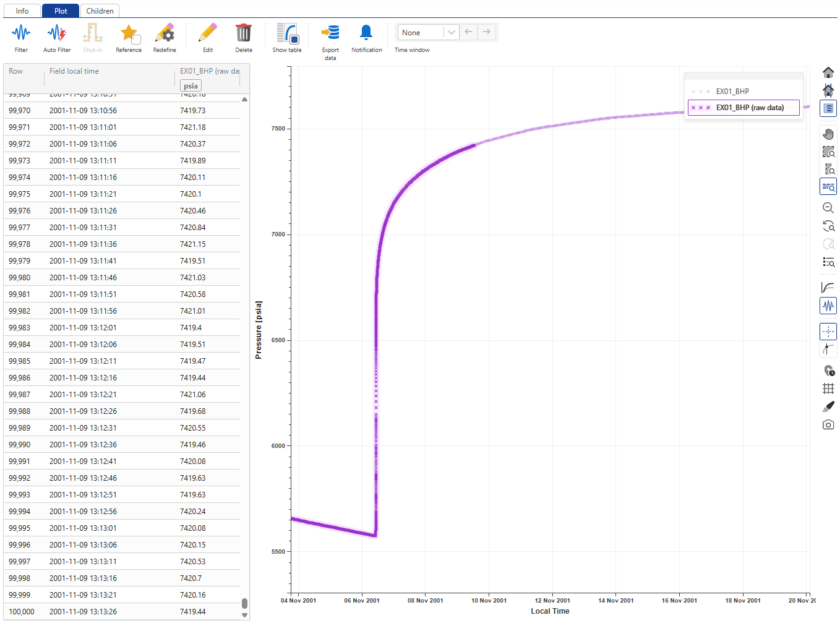Toggle the crosshair cursor mode
The image size is (840, 623).
click(x=828, y=331)
